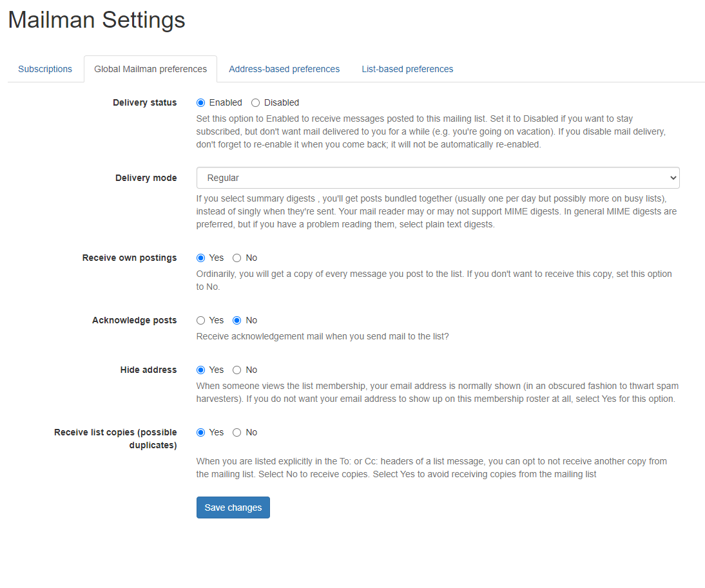Set Hide address to No
Screen dimensions: 705x588
click(x=237, y=370)
